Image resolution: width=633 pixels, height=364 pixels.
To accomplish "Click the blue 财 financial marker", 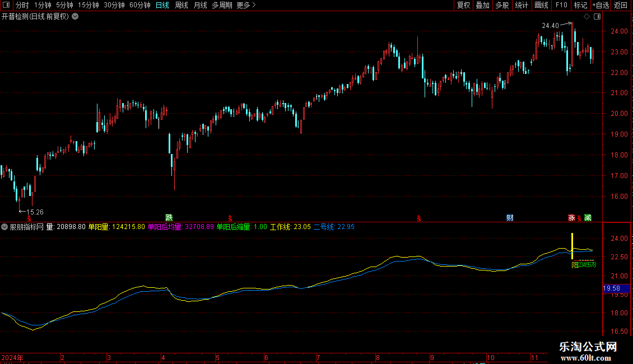I will (x=510, y=218).
